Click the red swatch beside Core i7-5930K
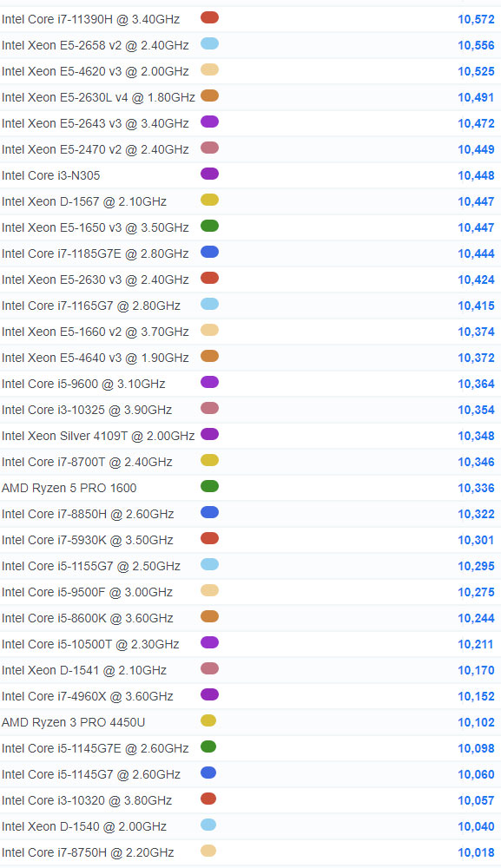 click(x=209, y=538)
